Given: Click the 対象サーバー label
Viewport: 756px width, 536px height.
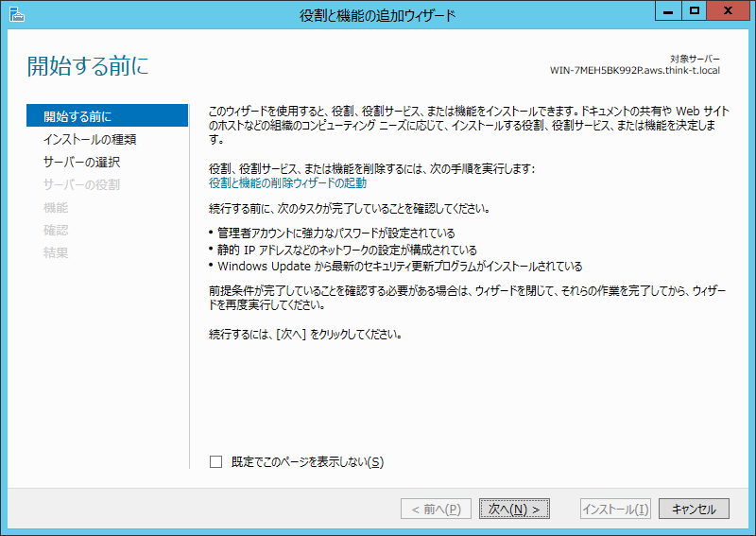Looking at the screenshot, I should pos(695,59).
